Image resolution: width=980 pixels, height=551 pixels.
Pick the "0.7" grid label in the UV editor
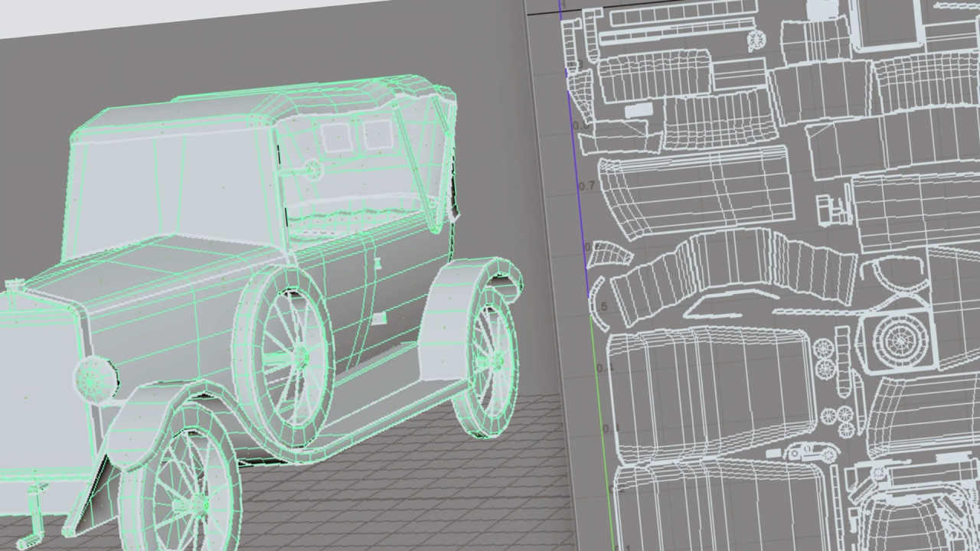click(588, 186)
